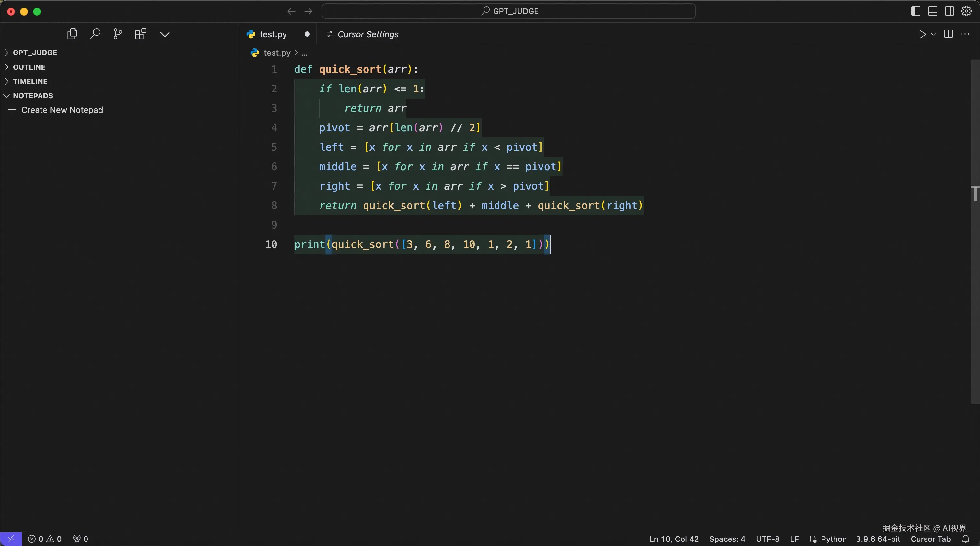Open settings via the top-right gear icon
Image resolution: width=980 pixels, height=546 pixels.
click(966, 11)
